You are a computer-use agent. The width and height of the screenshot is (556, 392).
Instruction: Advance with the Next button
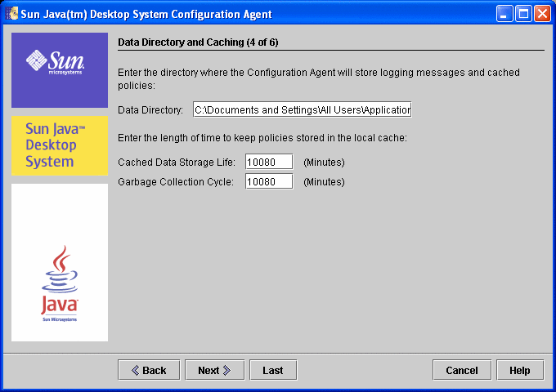tap(214, 370)
